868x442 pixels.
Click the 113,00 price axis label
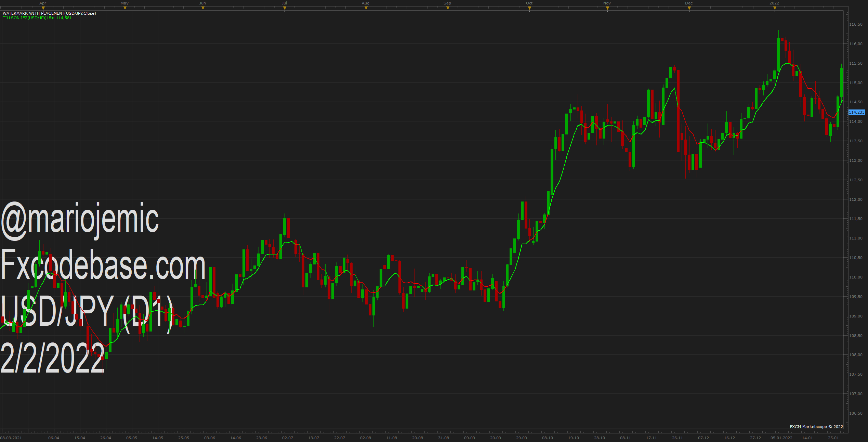coord(856,160)
